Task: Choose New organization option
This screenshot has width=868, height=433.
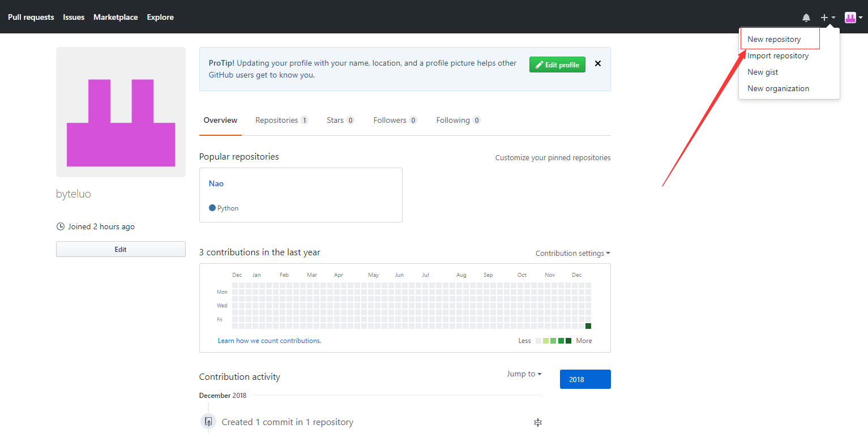Action: point(778,88)
